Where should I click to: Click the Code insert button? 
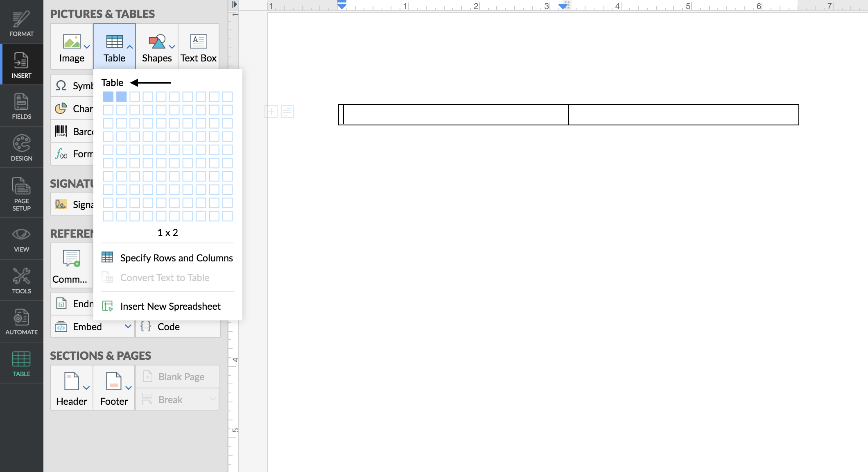point(168,327)
